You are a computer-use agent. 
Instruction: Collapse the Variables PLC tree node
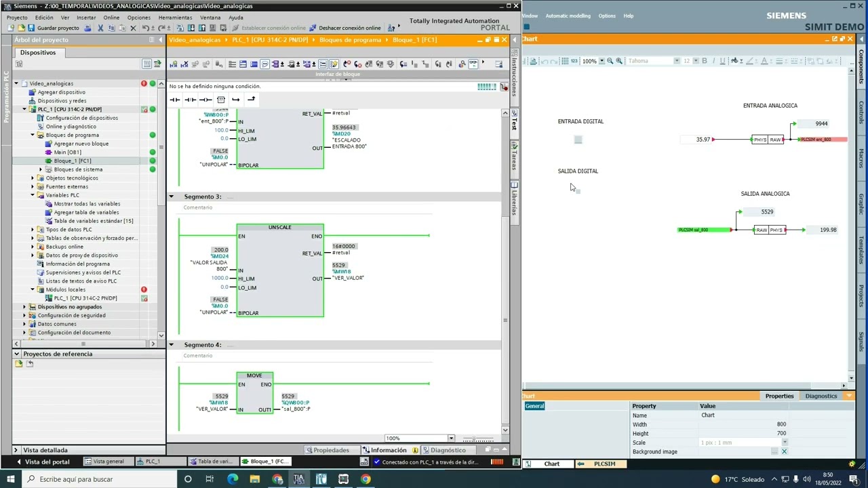point(33,195)
